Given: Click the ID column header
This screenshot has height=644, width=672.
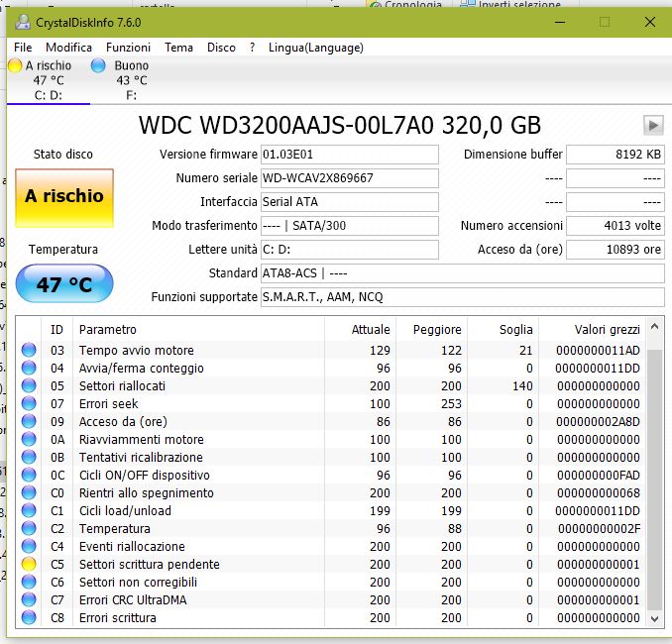Looking at the screenshot, I should 57,329.
